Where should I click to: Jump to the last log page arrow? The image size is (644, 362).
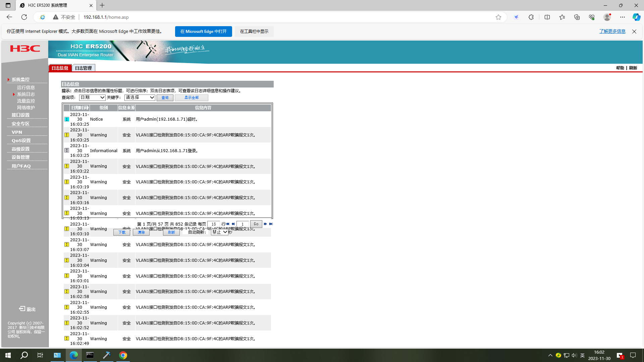(271, 224)
